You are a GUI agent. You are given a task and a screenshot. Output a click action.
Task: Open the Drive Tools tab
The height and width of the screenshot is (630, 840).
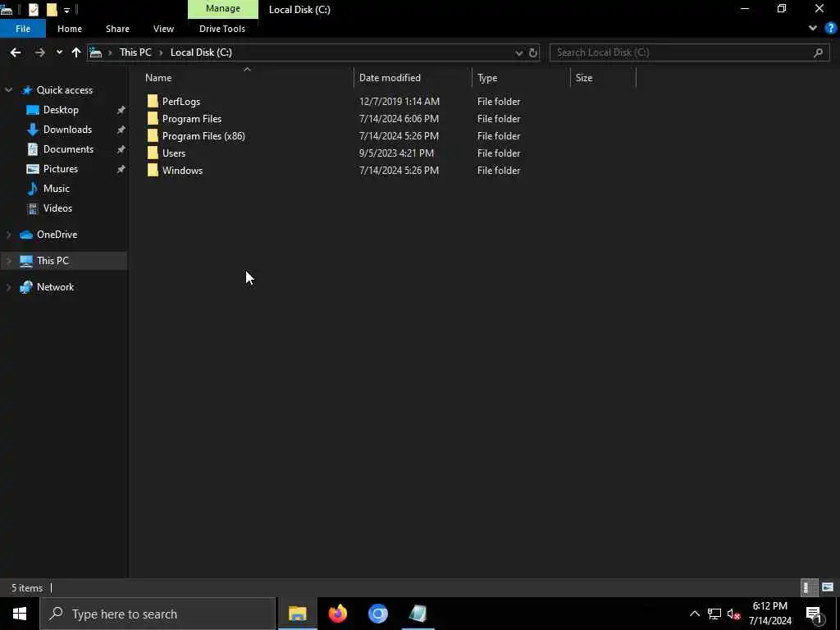tap(222, 29)
